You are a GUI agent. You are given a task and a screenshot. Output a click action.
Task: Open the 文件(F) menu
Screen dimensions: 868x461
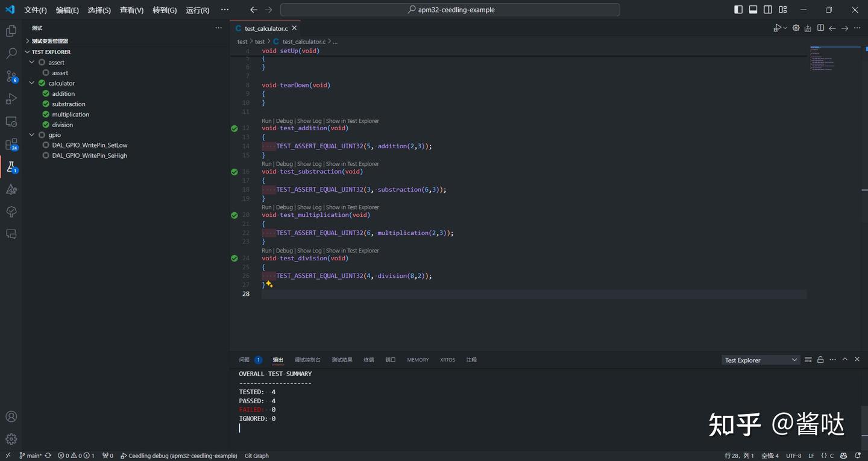click(35, 10)
